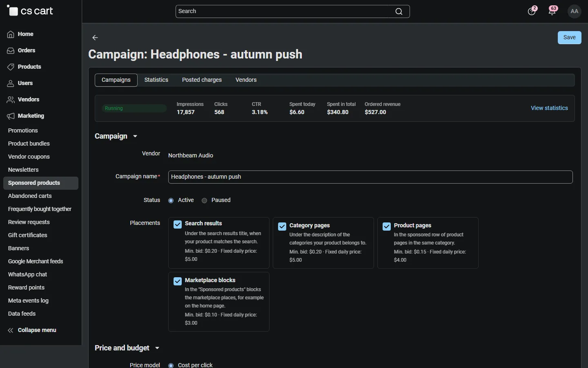Switch to the Statistics tab
This screenshot has height=368, width=588.
pyautogui.click(x=156, y=80)
